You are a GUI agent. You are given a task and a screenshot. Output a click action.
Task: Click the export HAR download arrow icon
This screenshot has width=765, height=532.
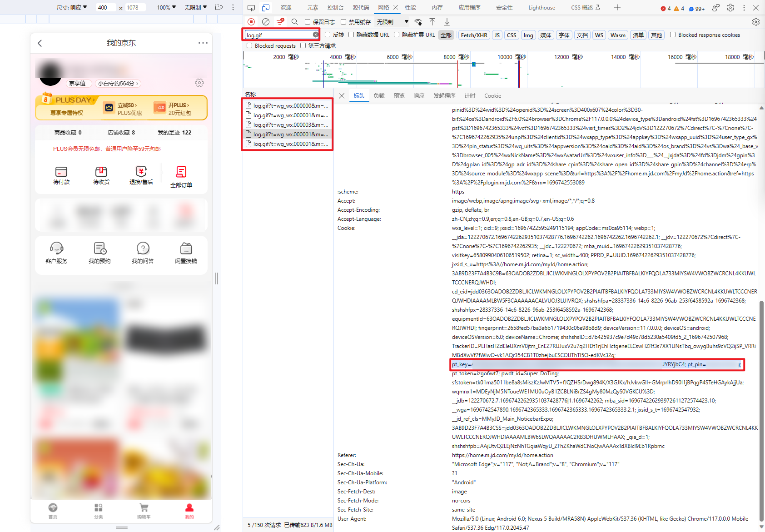pyautogui.click(x=447, y=22)
